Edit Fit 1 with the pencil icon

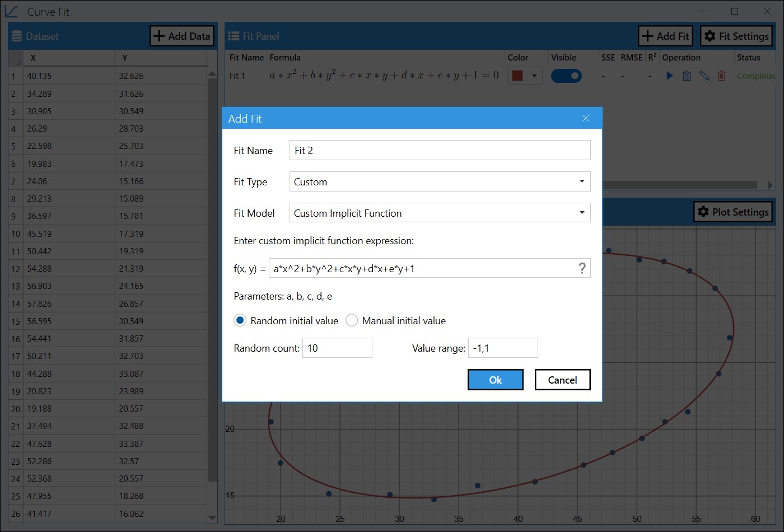[x=704, y=76]
